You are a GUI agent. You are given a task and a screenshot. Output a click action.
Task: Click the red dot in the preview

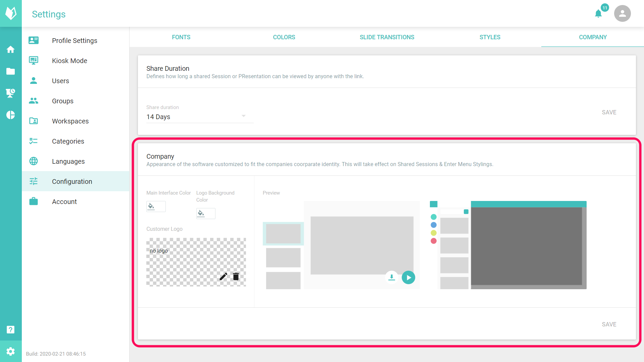(x=434, y=241)
